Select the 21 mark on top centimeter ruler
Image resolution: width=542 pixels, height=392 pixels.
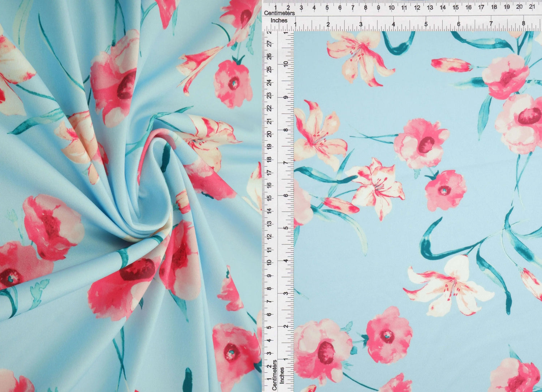tap(532, 7)
